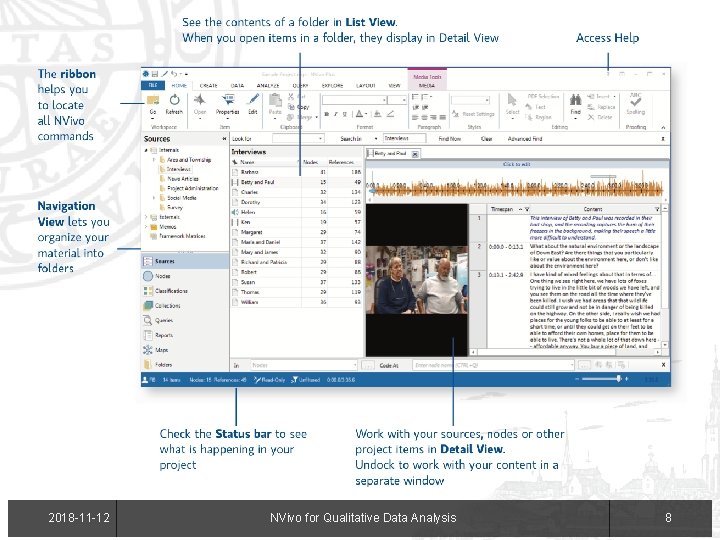Image resolution: width=720 pixels, height=540 pixels.
Task: Open the Reports navigation button
Action: pos(186,335)
